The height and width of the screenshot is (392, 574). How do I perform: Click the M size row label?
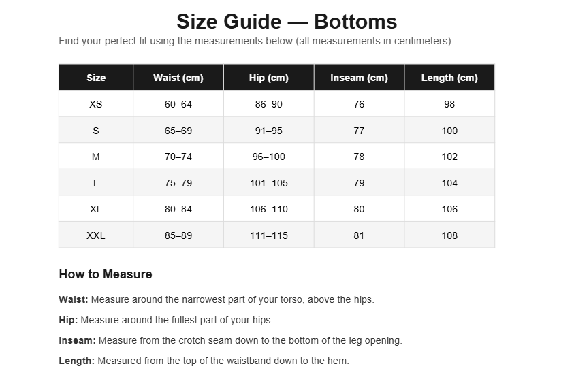pyautogui.click(x=96, y=157)
